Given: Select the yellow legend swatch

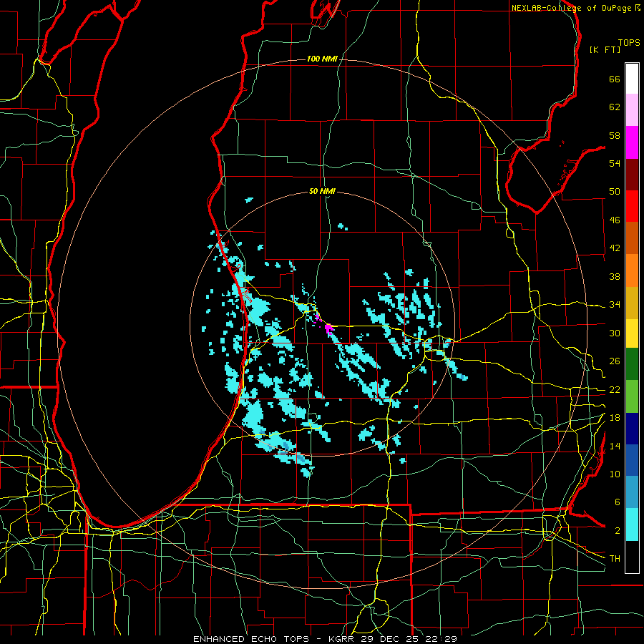Looking at the screenshot, I should click(632, 333).
